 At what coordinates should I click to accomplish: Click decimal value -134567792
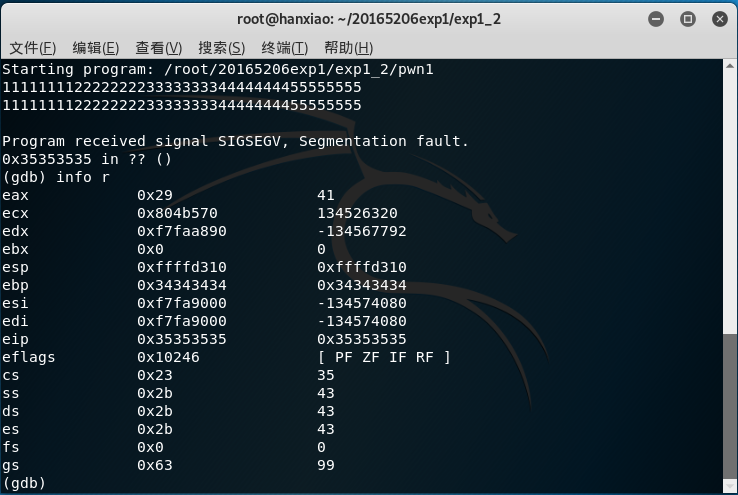coord(362,231)
